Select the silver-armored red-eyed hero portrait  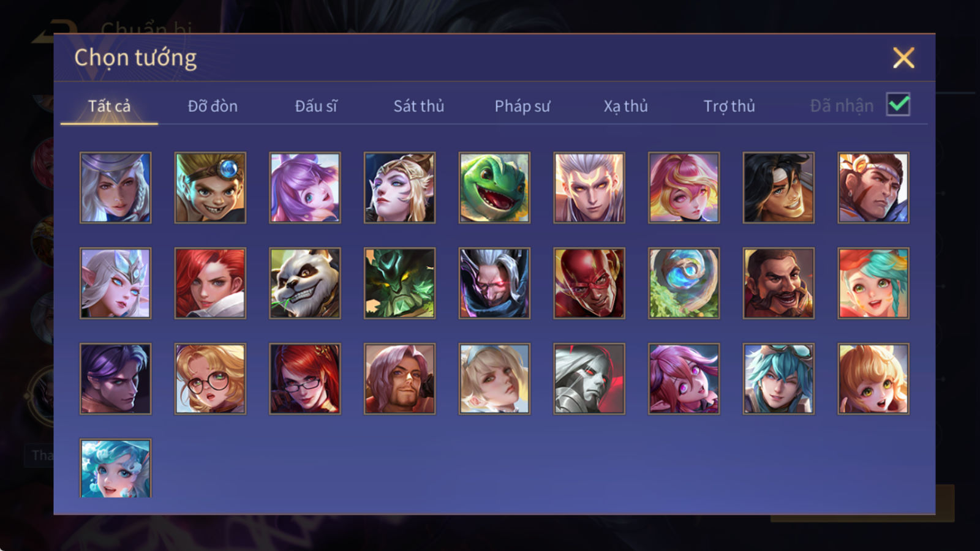coord(589,378)
